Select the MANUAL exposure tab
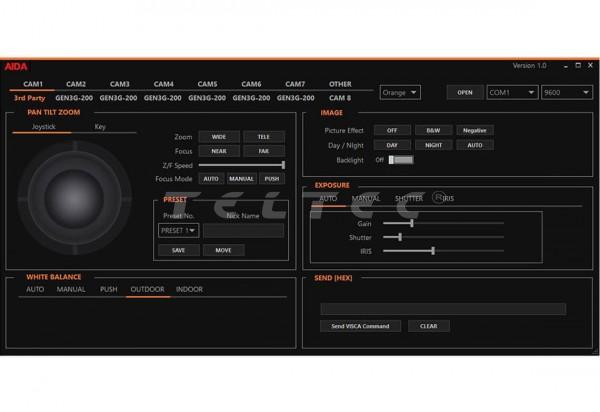The width and height of the screenshot is (600, 412). click(366, 198)
